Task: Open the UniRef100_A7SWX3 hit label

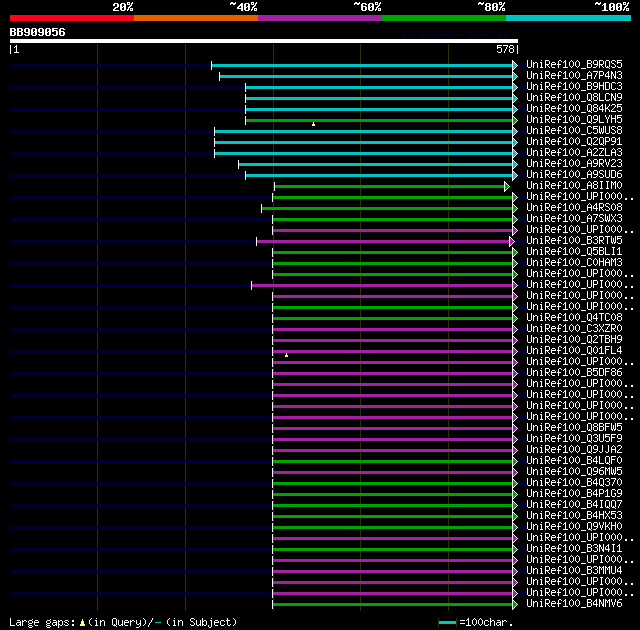Action: coord(574,219)
